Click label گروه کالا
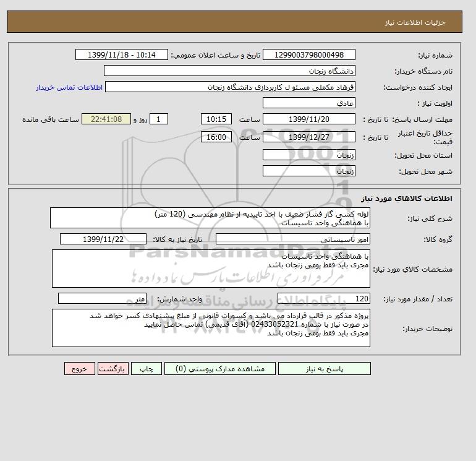Viewport: 476px width, 461px height. (438, 239)
